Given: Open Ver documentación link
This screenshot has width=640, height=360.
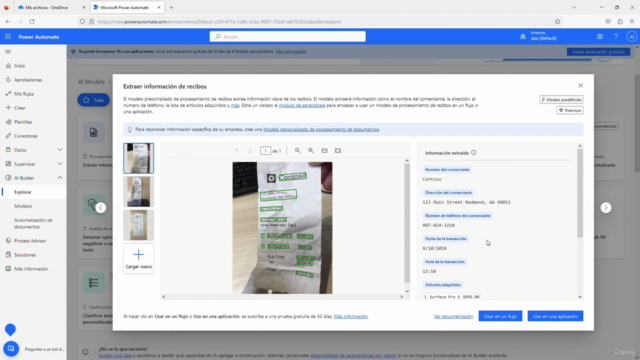Looking at the screenshot, I should pyautogui.click(x=453, y=316).
